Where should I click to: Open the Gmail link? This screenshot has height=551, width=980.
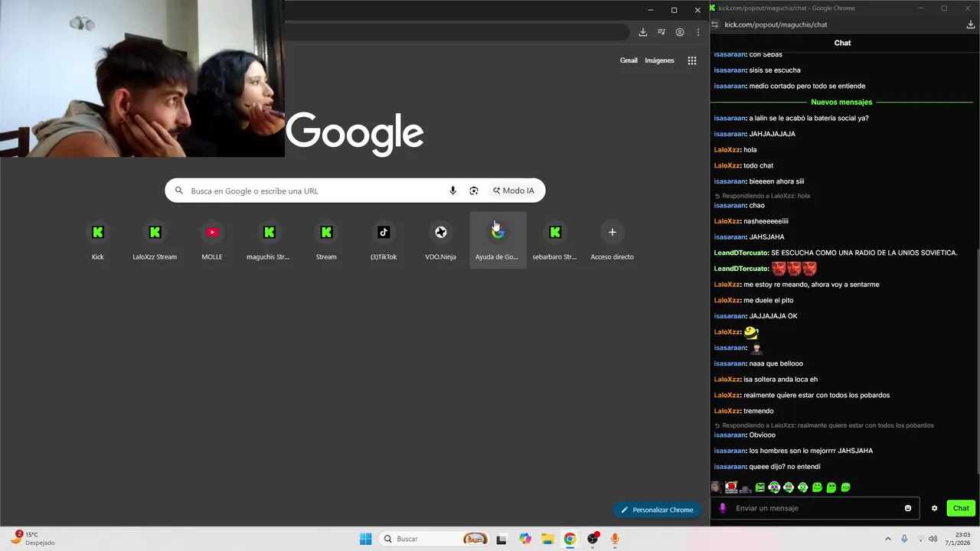(x=629, y=60)
